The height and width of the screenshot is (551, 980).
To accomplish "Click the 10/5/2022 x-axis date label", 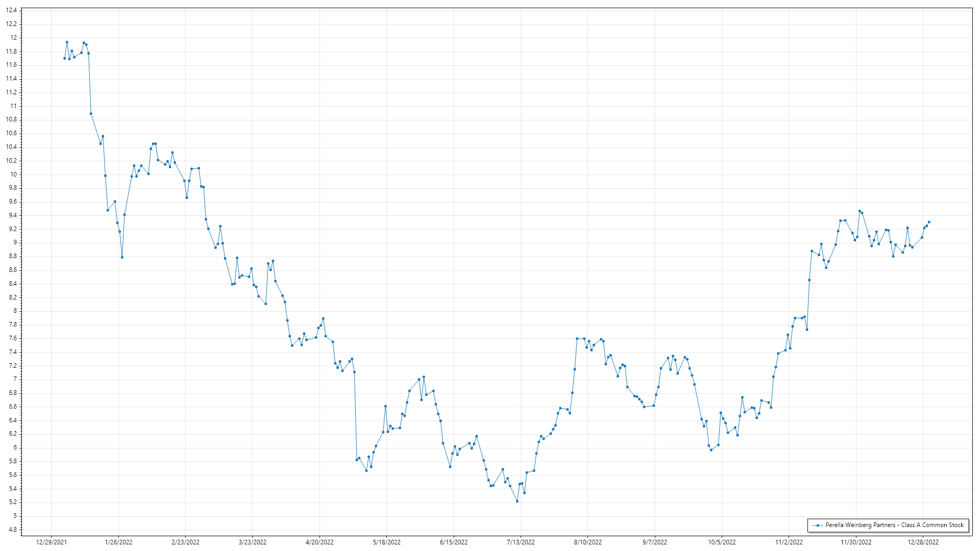I will click(x=722, y=542).
